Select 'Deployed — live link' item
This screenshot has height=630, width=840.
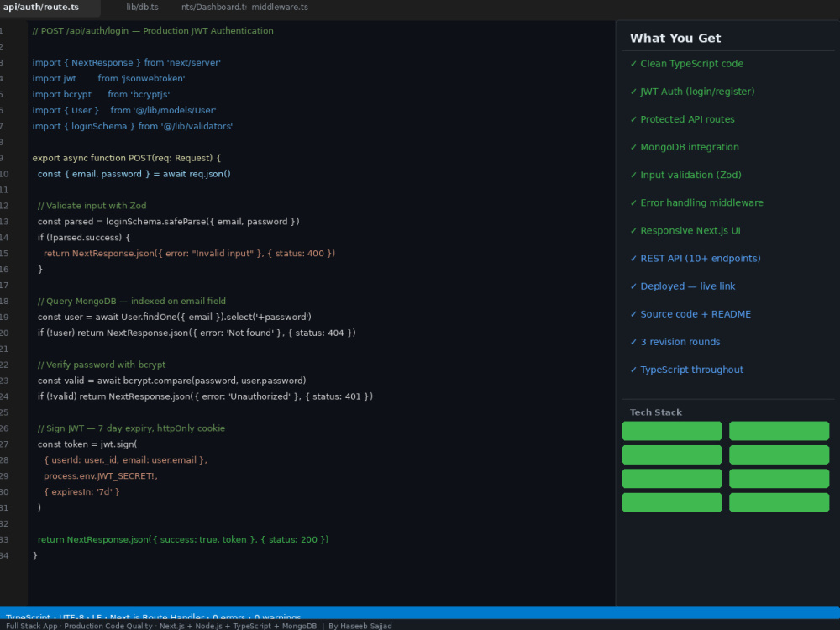click(x=682, y=286)
